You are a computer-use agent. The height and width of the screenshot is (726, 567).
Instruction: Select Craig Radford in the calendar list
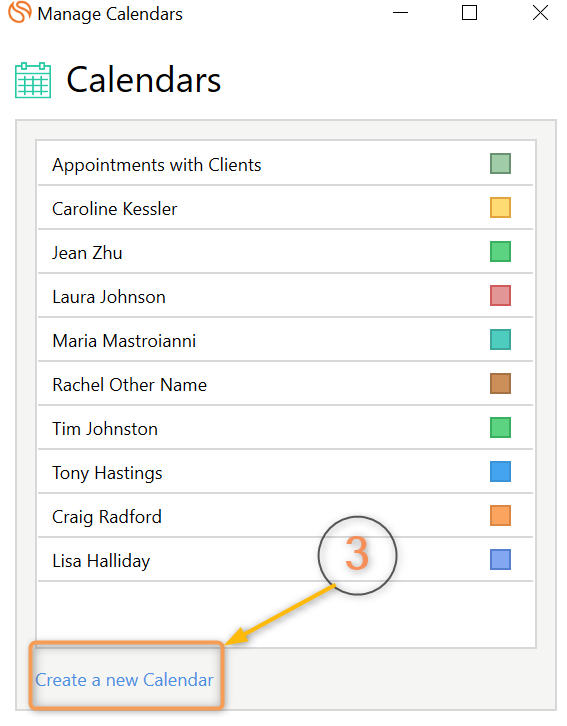pyautogui.click(x=285, y=516)
